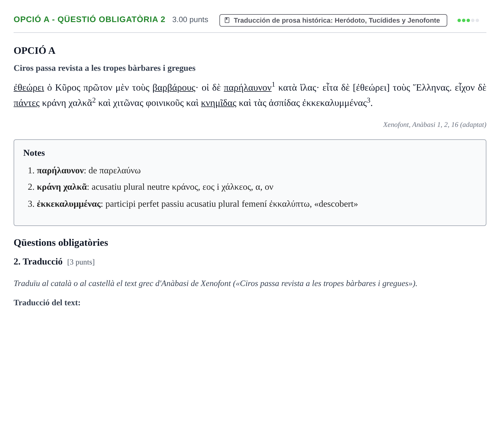
Task: Click the 'Qüestions obligatòries' heading
Action: pyautogui.click(x=61, y=243)
